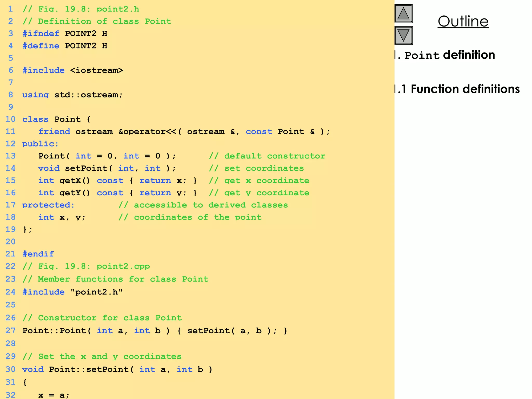Viewport: 532px width, 399px height.
Task: Click the up arrow navigation button
Action: [403, 14]
